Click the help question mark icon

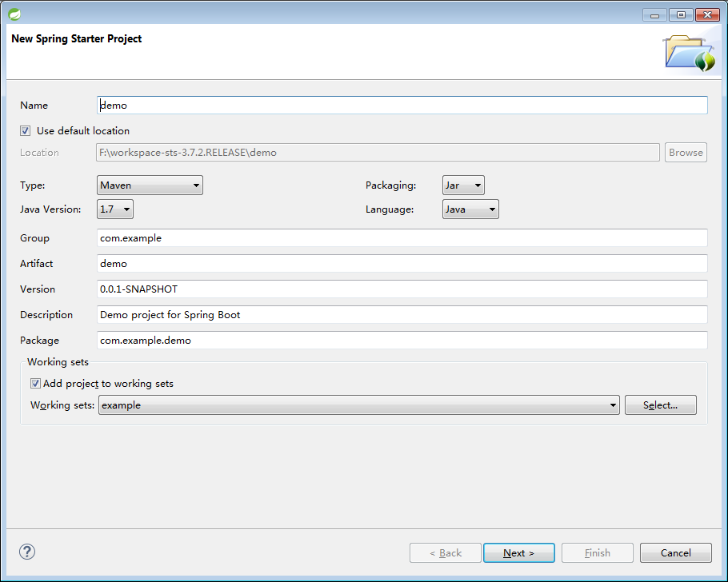27,552
